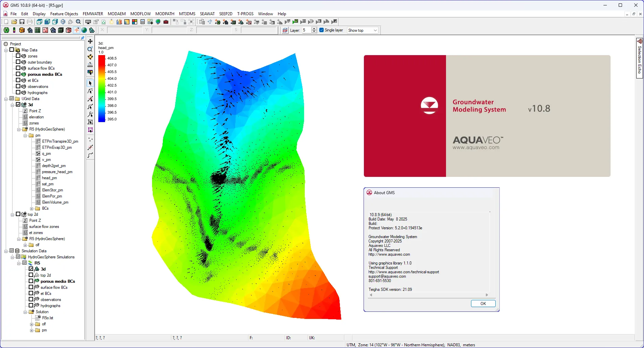Viewport: 644px width, 348px height.
Task: Click the ortho layer view icon beside Layer
Action: click(285, 30)
